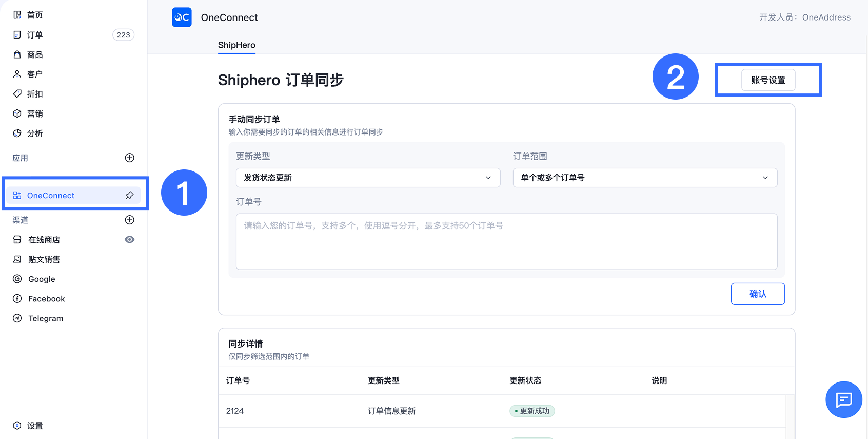Screen dimensions: 868x440
Task: Click the Telegram channel icon
Action: tap(17, 318)
